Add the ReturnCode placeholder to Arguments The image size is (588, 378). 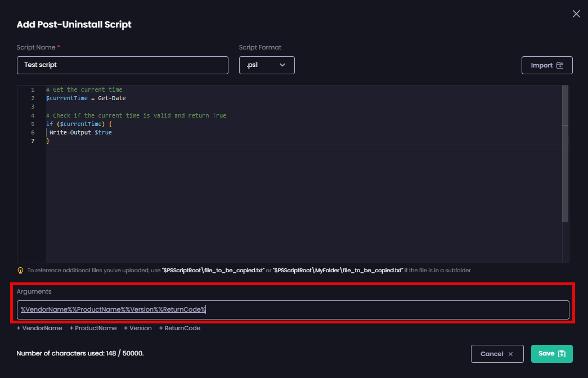click(x=179, y=328)
